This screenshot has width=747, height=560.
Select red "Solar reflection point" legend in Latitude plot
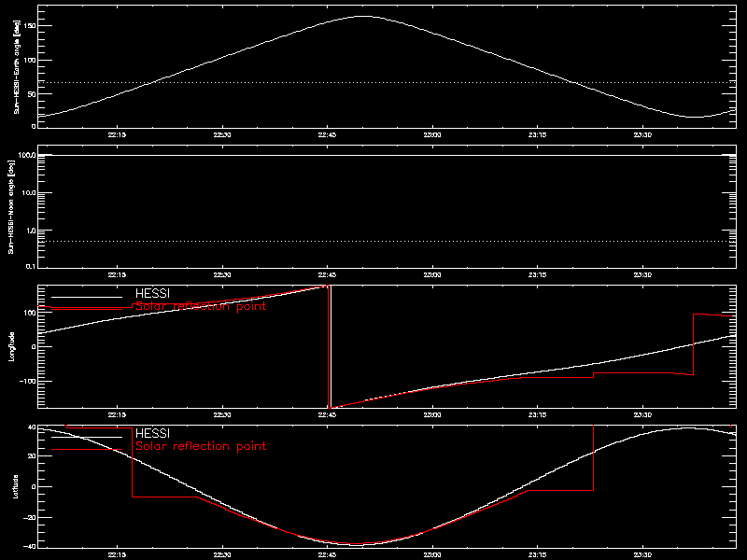[201, 446]
